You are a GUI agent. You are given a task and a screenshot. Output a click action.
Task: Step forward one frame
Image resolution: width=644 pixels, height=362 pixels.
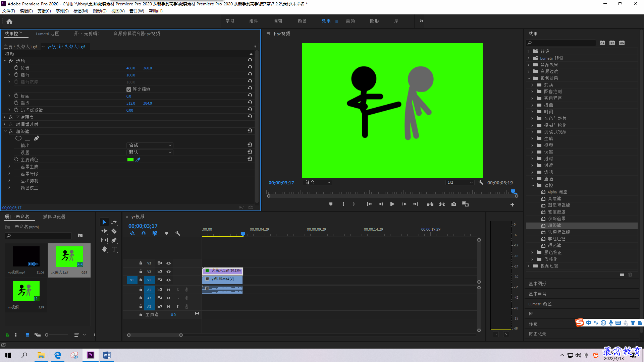tap(404, 204)
